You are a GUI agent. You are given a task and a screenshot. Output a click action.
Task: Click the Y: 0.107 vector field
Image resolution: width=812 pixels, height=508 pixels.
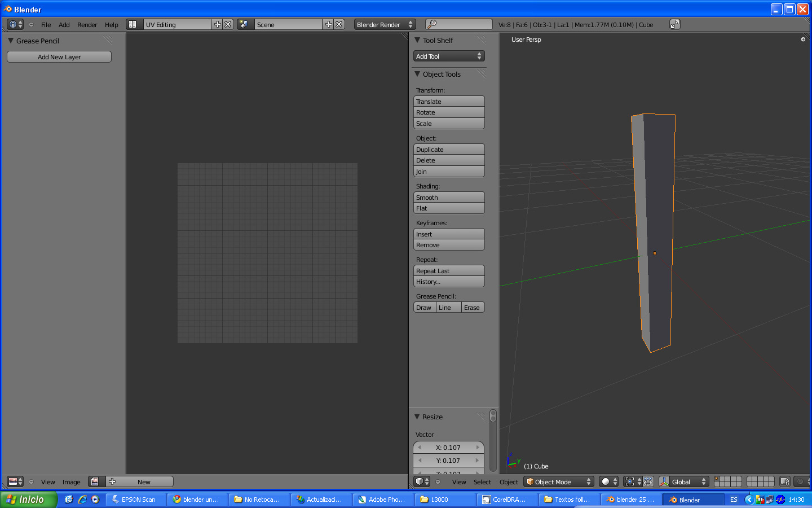(449, 461)
